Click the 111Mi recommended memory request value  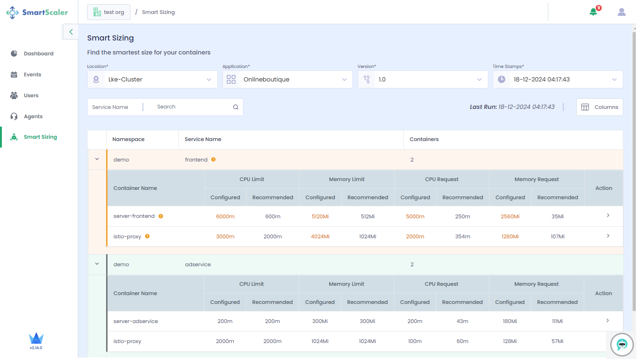tap(557, 321)
